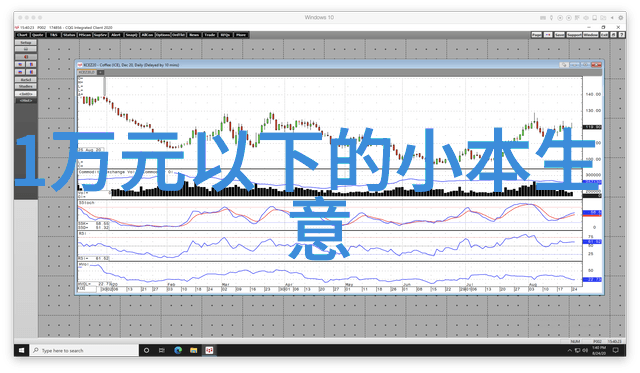
Task: Open the Trade toolbar button
Action: click(x=210, y=35)
